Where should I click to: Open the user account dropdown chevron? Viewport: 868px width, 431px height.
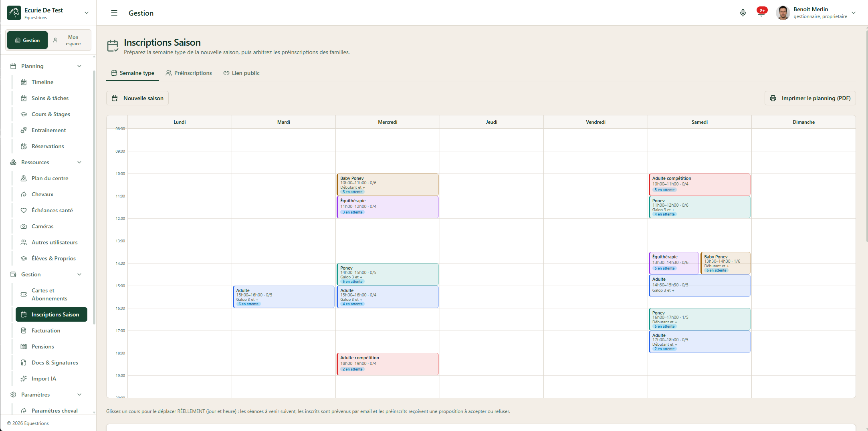854,13
